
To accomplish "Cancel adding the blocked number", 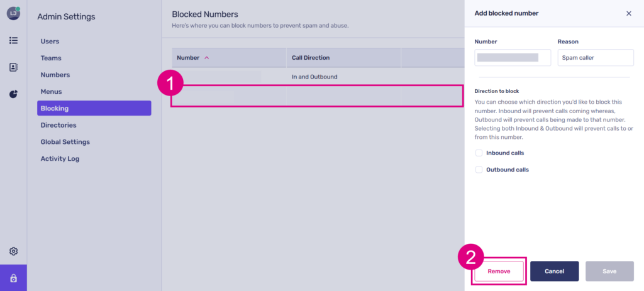I will [x=554, y=271].
